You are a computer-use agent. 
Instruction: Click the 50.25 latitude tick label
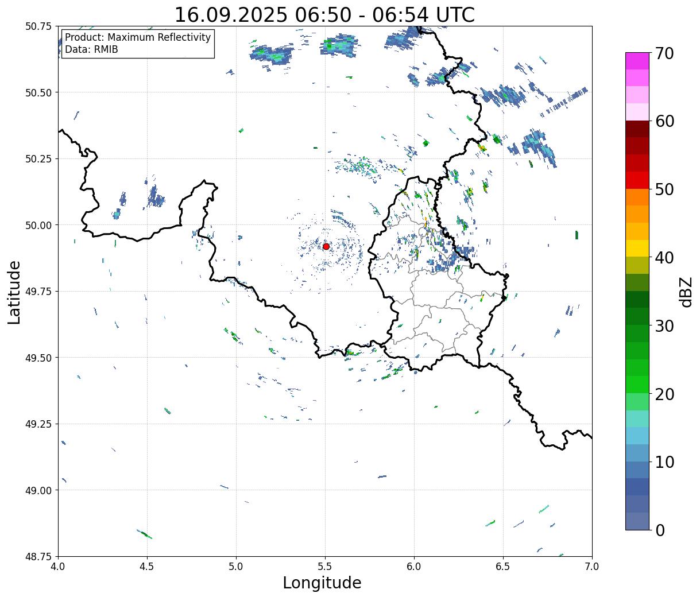pyautogui.click(x=38, y=159)
